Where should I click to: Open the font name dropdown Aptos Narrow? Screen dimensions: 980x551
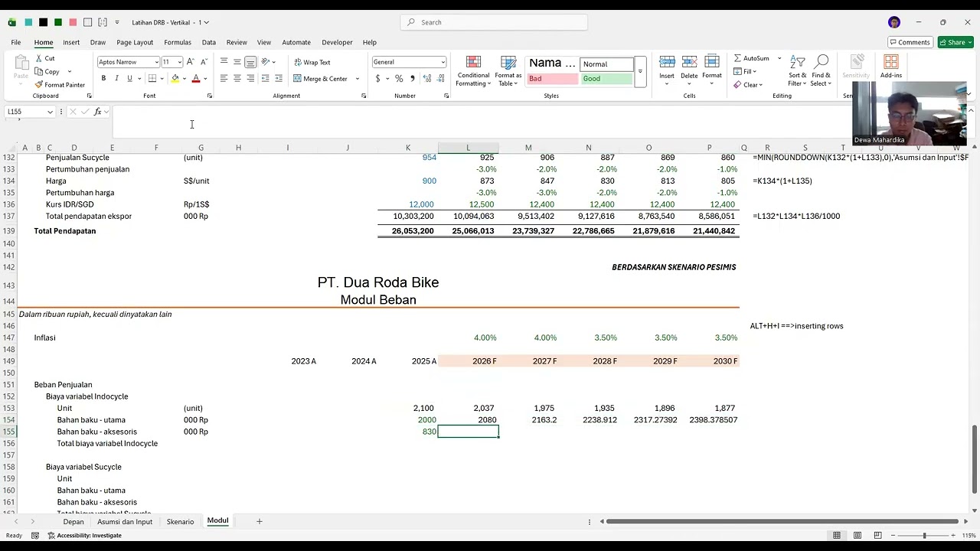click(156, 62)
